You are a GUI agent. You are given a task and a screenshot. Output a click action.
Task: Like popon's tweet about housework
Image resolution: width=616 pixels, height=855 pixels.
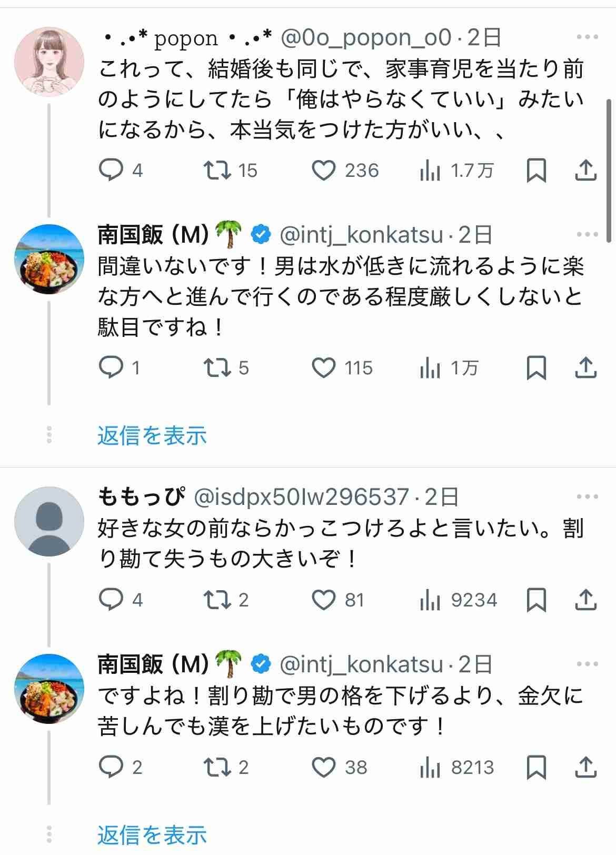coord(323,171)
